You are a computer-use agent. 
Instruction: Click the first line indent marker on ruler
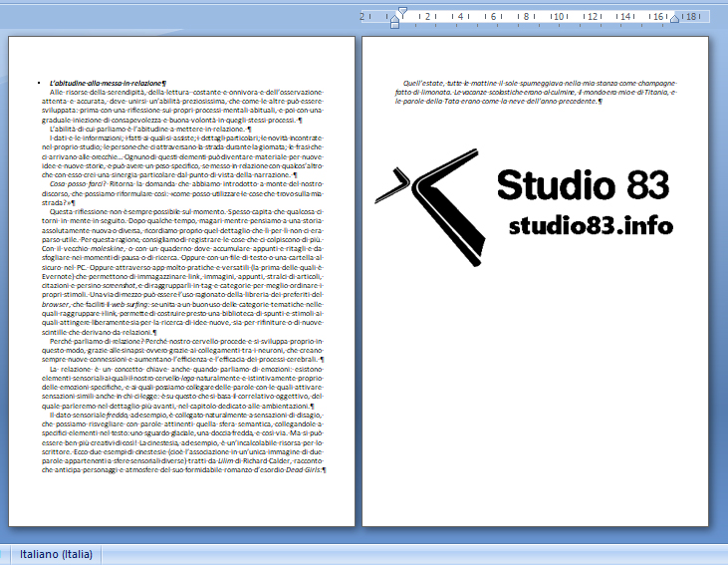pos(402,12)
